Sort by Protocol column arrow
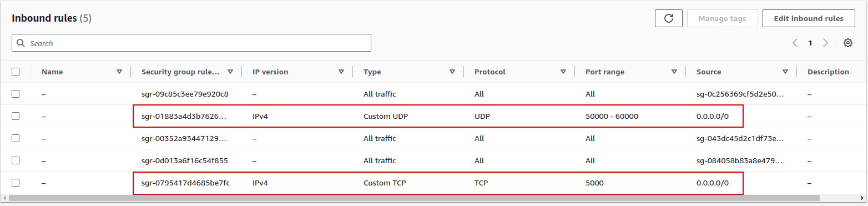This screenshot has width=868, height=206. click(x=563, y=72)
